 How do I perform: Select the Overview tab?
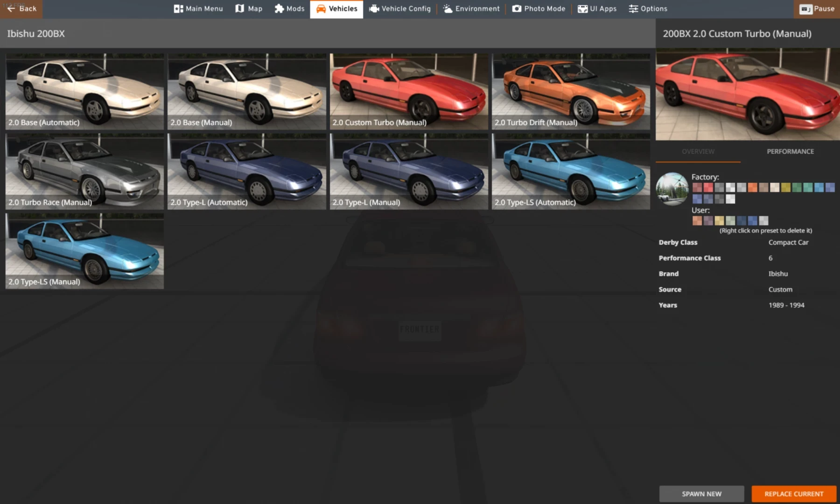pos(697,151)
